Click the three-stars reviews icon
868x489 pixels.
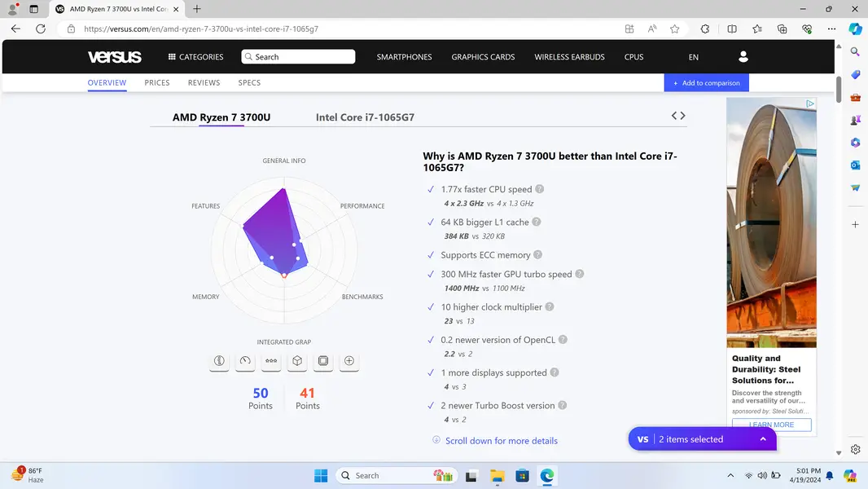(x=271, y=361)
